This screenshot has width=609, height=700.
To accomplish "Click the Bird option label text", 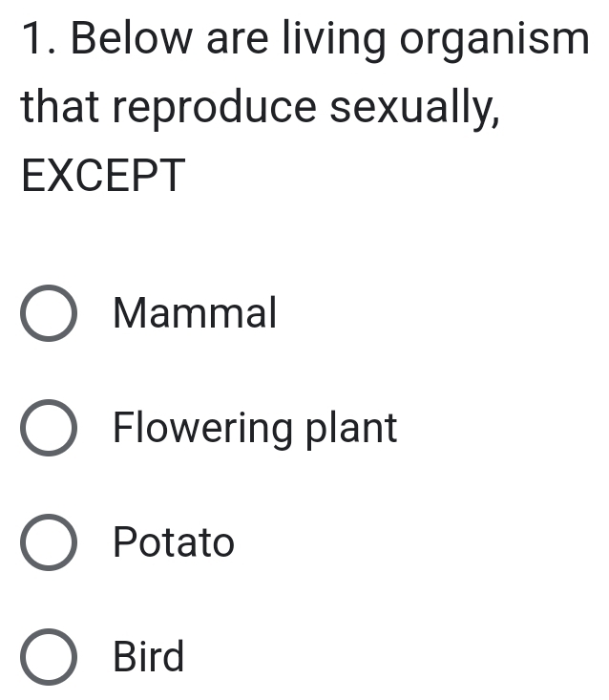I will click(x=149, y=658).
